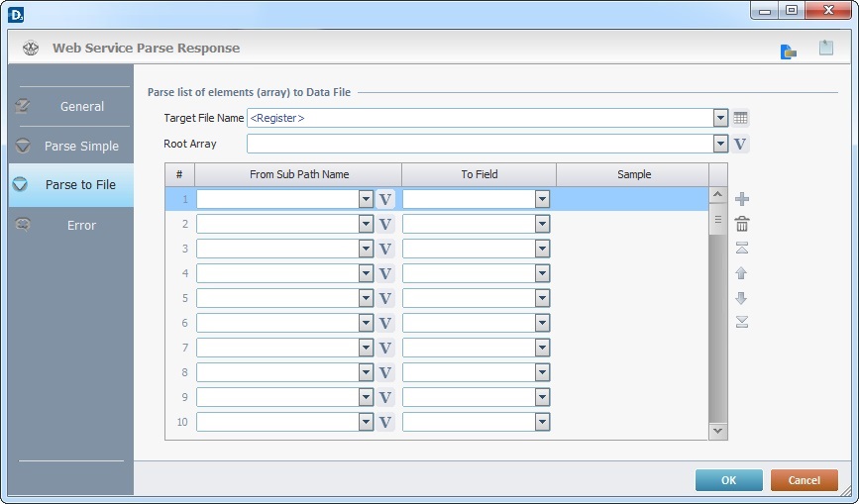Image resolution: width=859 pixels, height=504 pixels.
Task: Click the application D logo in title bar
Action: click(16, 15)
